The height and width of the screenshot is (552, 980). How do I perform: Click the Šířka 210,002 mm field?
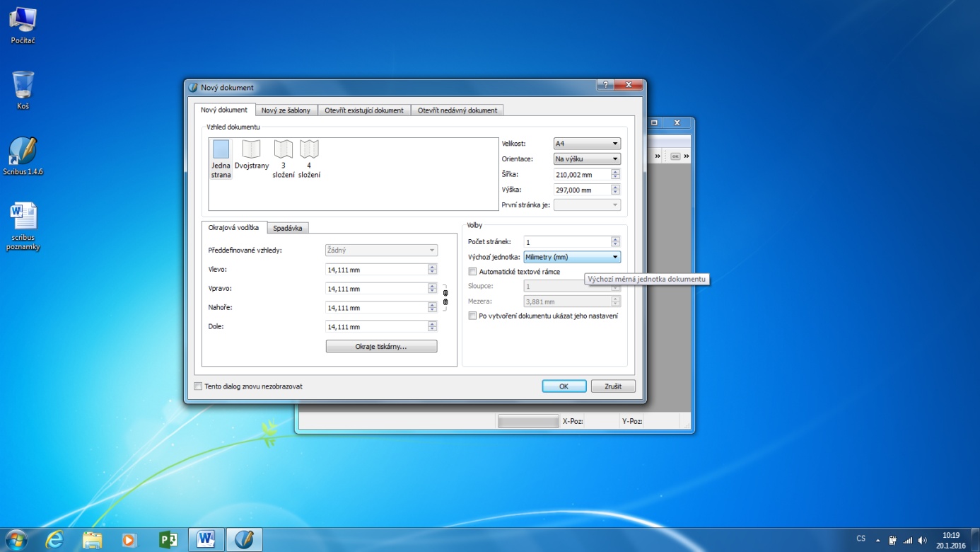point(582,175)
